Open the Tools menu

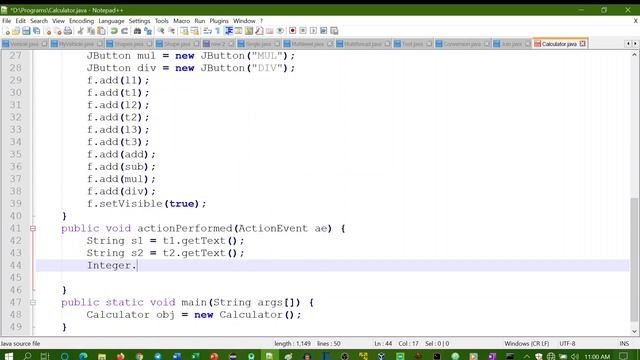162,21
